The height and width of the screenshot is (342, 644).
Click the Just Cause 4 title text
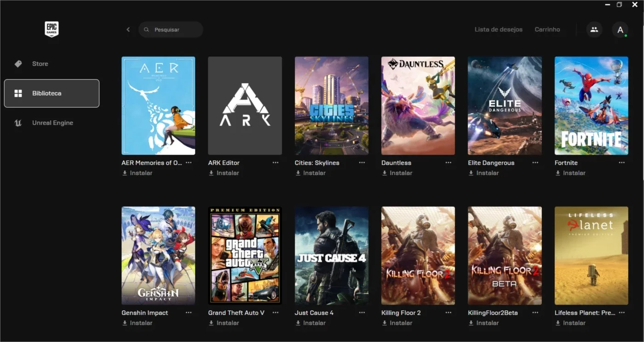pos(314,313)
